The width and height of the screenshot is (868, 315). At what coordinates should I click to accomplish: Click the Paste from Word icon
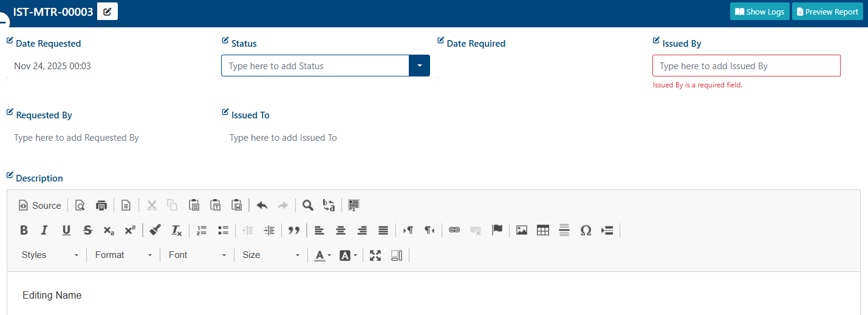(238, 206)
